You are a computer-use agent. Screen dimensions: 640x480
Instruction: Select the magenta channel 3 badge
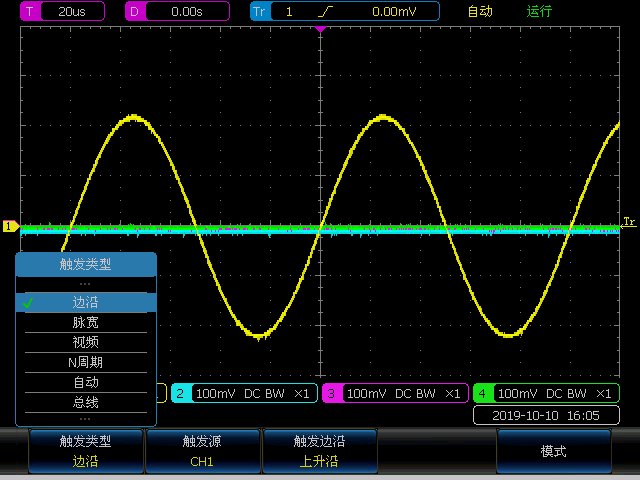(332, 393)
